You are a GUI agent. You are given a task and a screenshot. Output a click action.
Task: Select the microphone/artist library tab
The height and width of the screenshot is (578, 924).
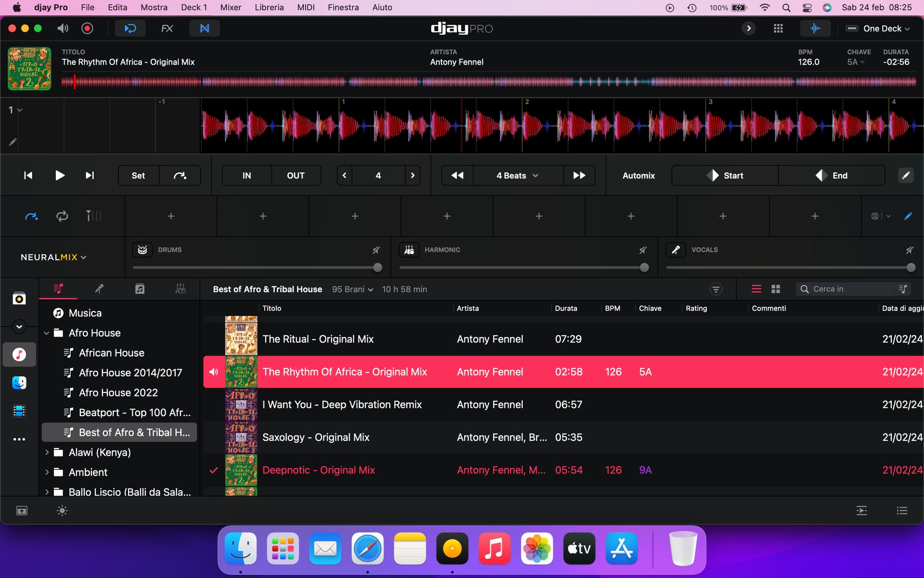click(x=99, y=289)
